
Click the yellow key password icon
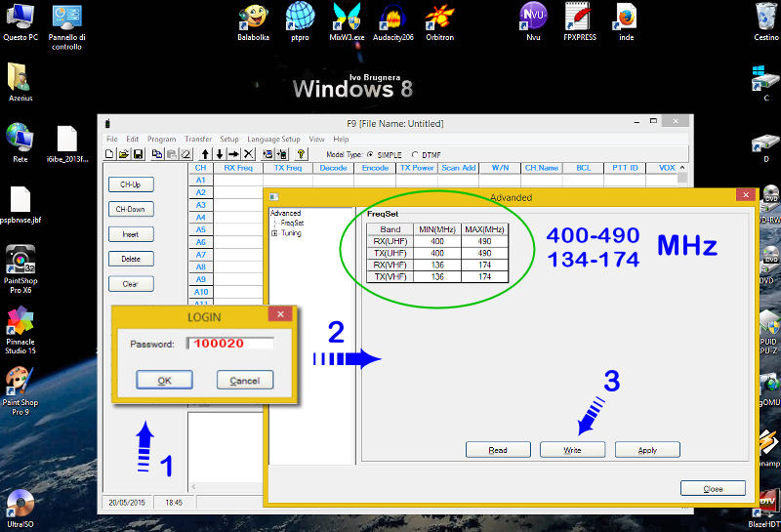click(x=301, y=154)
